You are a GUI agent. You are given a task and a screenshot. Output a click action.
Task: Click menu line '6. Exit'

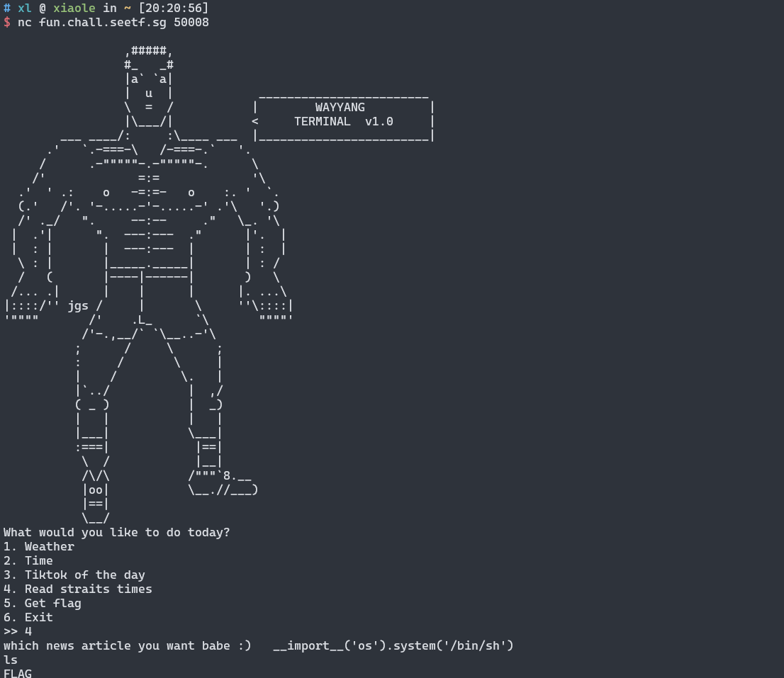click(28, 618)
